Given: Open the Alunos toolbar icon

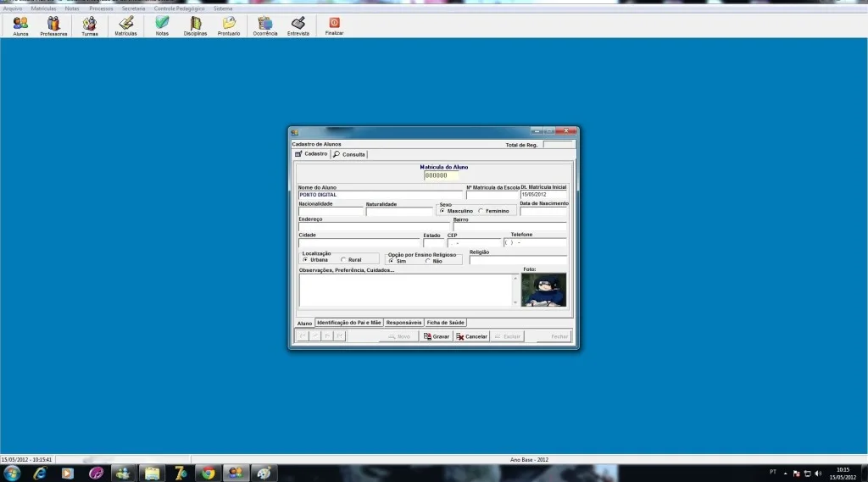Looking at the screenshot, I should [20, 25].
